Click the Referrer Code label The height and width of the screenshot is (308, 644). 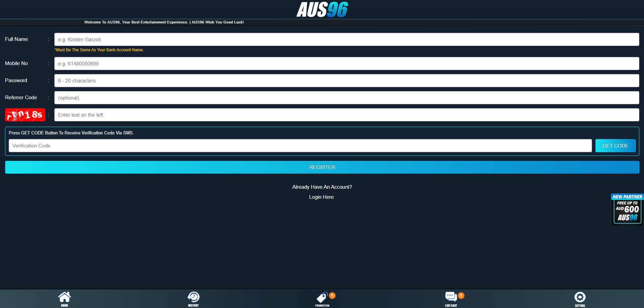tap(21, 98)
